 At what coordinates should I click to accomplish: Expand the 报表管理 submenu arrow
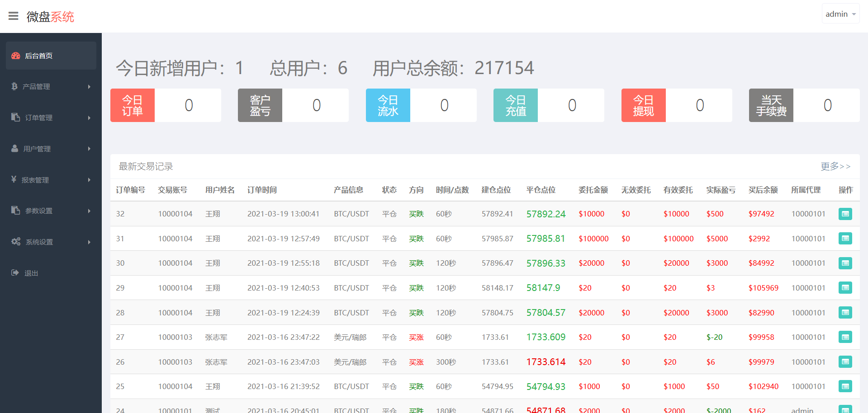pyautogui.click(x=89, y=180)
